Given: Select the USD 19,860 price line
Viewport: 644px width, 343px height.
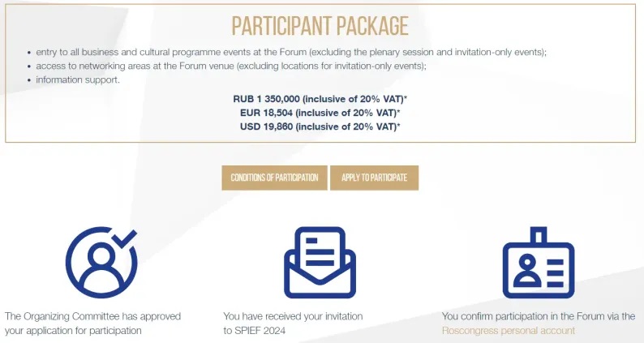Looking at the screenshot, I should (320, 126).
